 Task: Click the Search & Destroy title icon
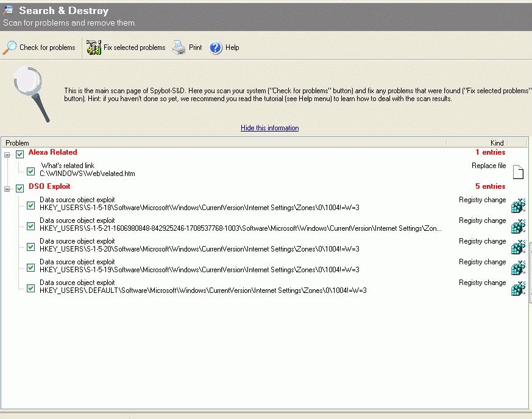9,10
